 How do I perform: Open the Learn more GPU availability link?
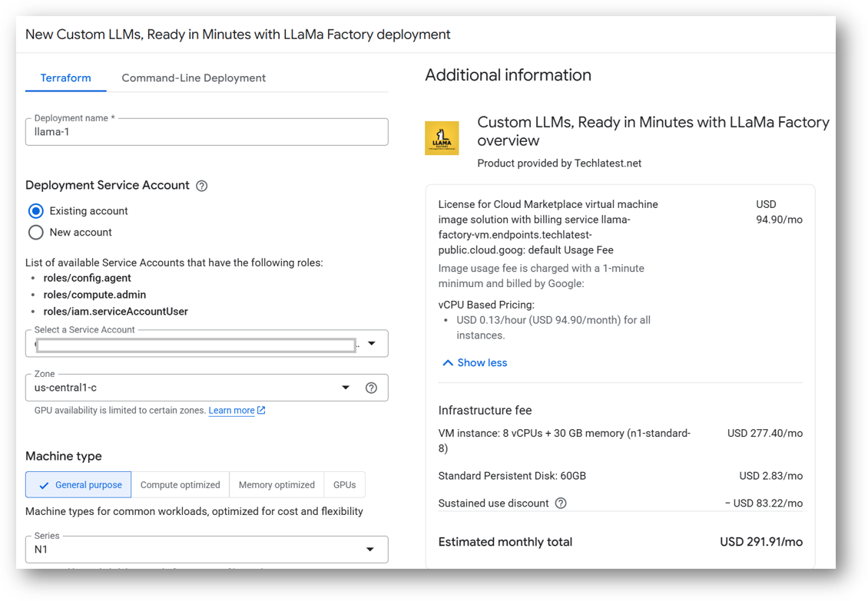tap(231, 411)
